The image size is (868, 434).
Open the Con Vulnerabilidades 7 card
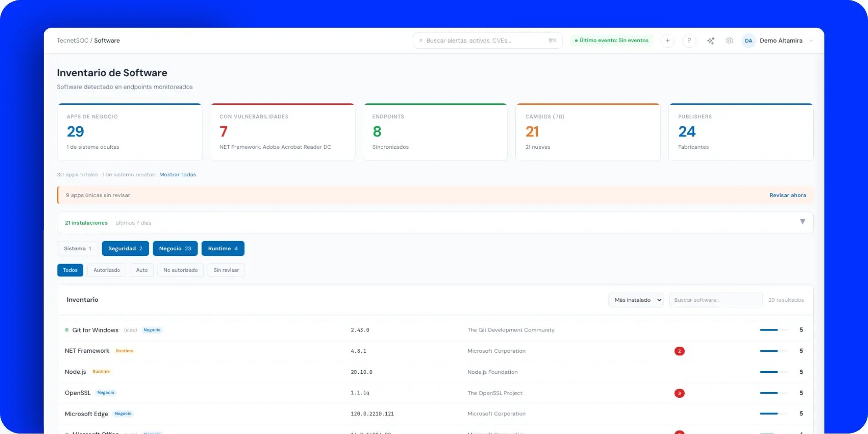[282, 132]
